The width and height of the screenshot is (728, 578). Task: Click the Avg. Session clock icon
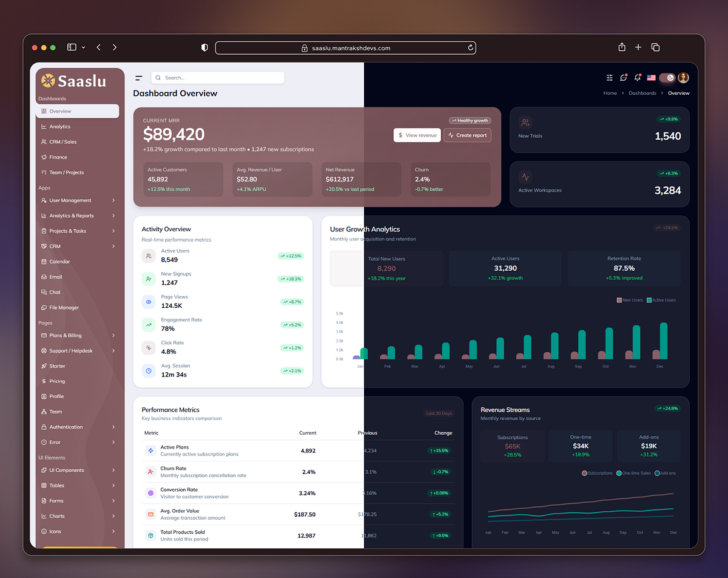pos(149,370)
